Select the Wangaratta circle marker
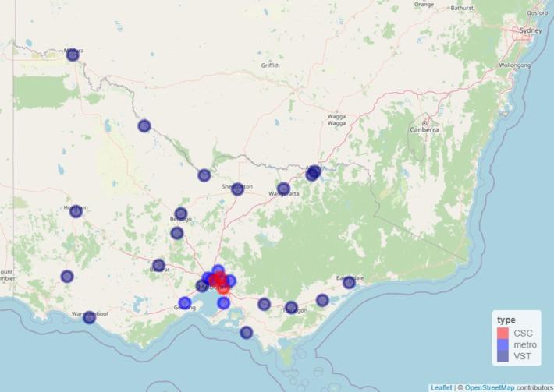Image resolution: width=554 pixels, height=392 pixels. (x=283, y=189)
